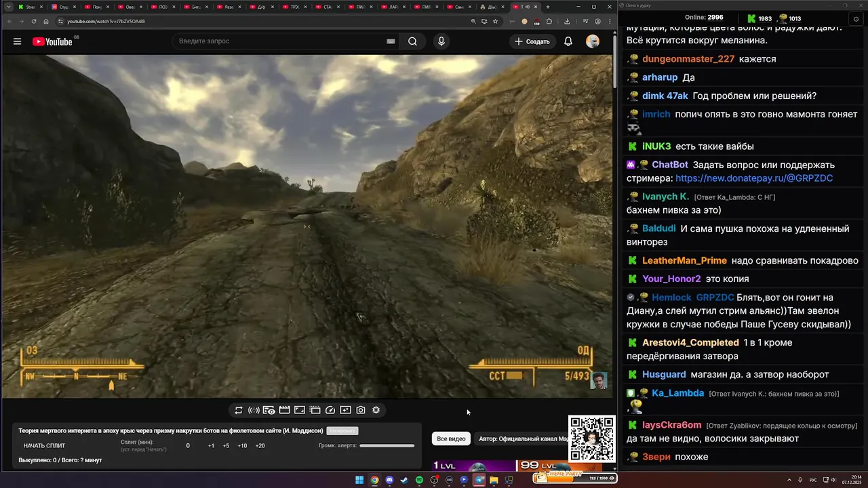
Task: Switch to the СТА browser tab
Action: (328, 7)
